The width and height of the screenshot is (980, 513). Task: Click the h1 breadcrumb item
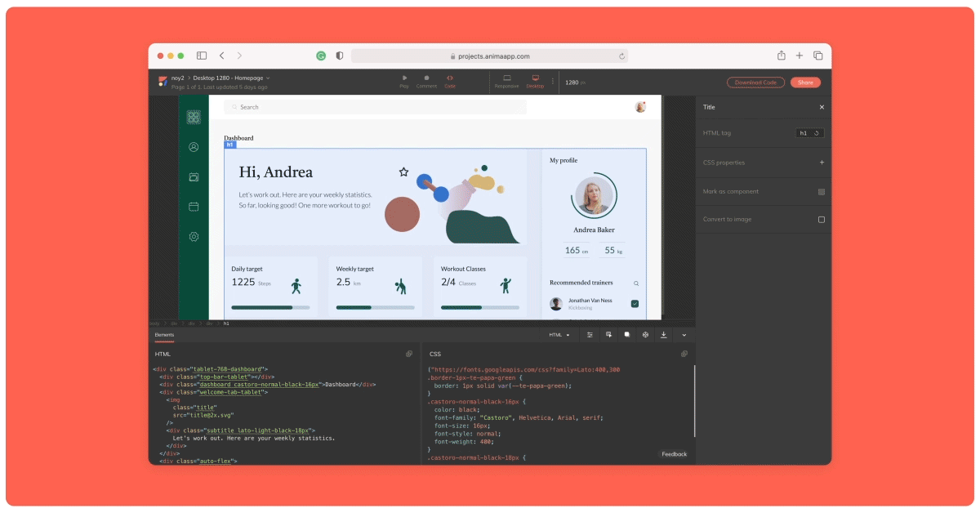(x=226, y=323)
